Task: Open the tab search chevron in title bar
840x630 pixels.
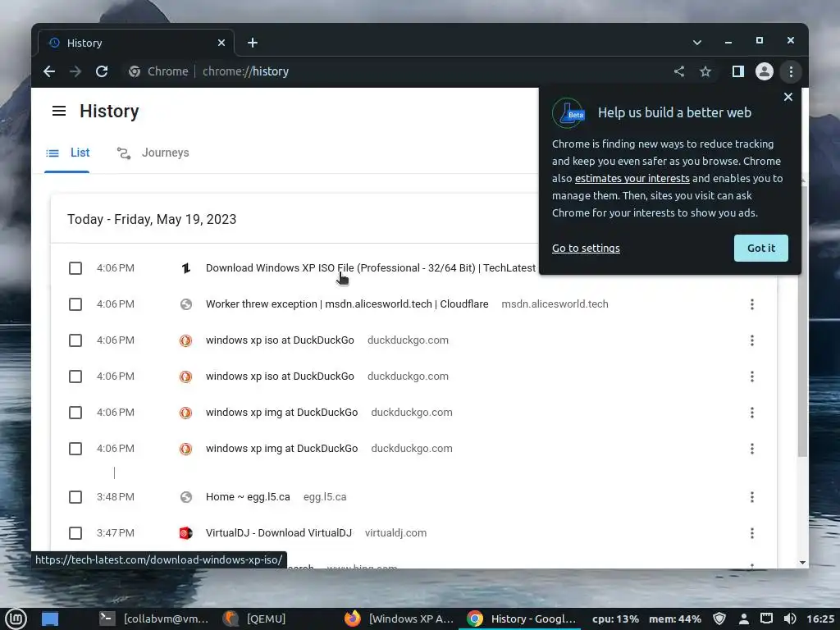Action: (697, 42)
